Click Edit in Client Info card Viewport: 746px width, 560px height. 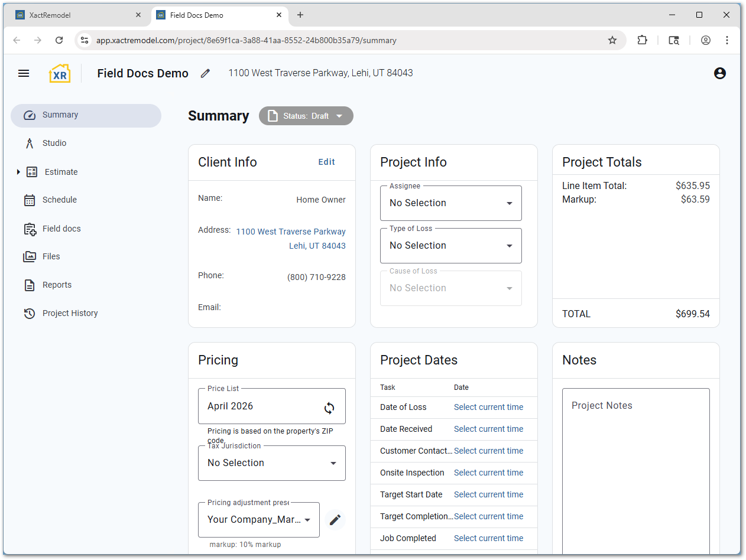[326, 162]
